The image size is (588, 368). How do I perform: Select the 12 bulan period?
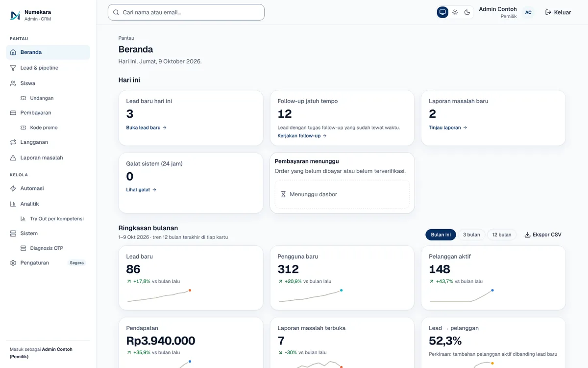[x=501, y=235]
